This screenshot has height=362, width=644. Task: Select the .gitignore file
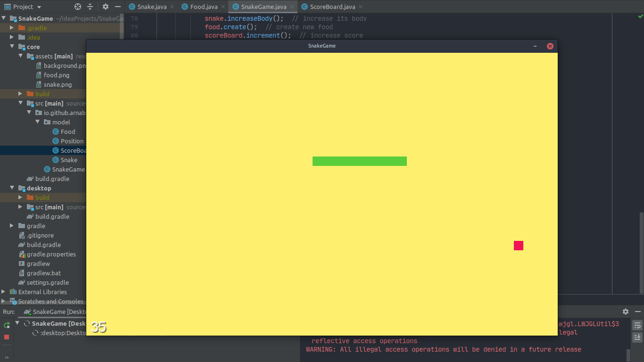click(36, 235)
